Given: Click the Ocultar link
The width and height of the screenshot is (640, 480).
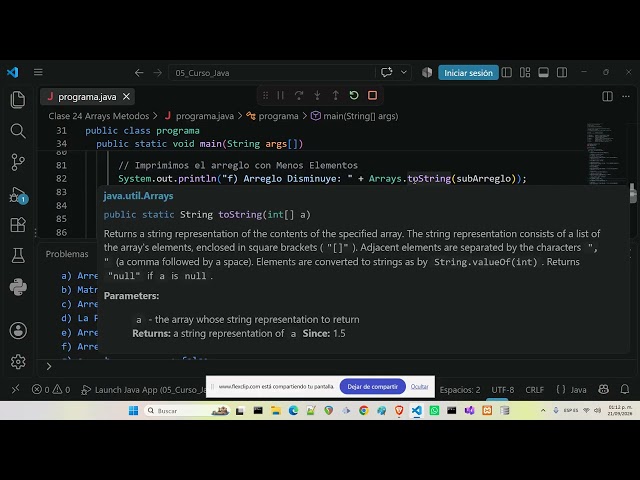Looking at the screenshot, I should tap(419, 387).
